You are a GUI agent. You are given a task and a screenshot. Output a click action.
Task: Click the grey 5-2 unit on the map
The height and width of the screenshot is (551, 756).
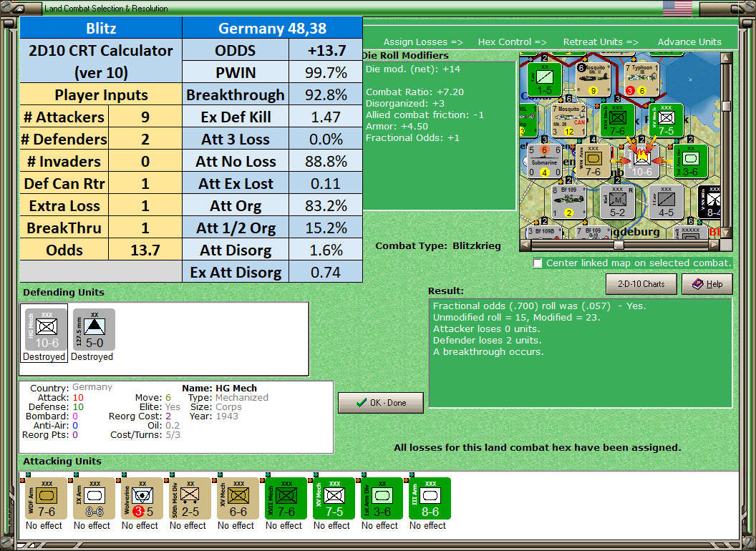618,202
